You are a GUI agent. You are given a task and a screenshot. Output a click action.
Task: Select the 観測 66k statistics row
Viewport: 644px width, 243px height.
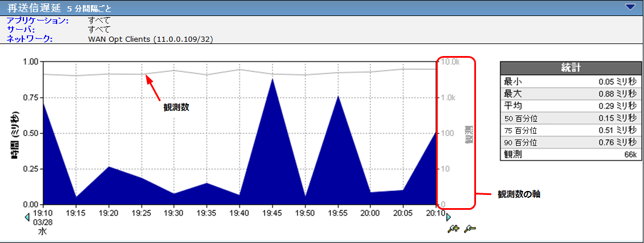click(x=571, y=155)
